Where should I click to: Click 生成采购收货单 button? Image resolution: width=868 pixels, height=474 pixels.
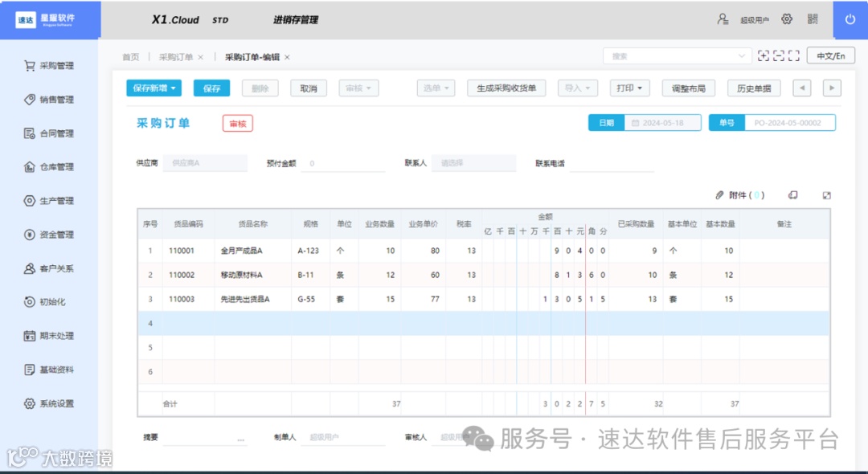coord(506,88)
